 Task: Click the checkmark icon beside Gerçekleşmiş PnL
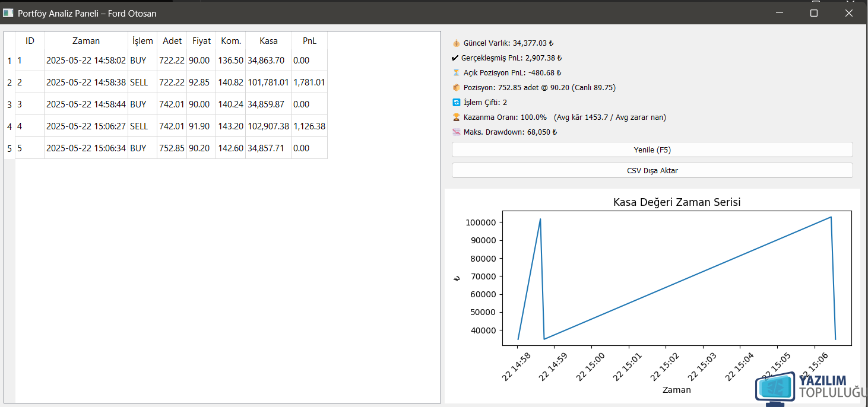pyautogui.click(x=455, y=58)
